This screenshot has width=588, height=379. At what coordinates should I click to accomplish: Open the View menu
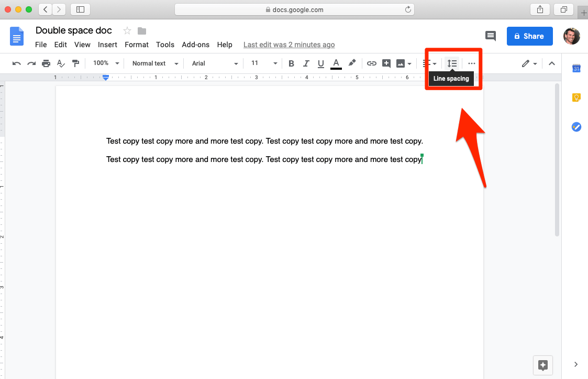click(82, 45)
